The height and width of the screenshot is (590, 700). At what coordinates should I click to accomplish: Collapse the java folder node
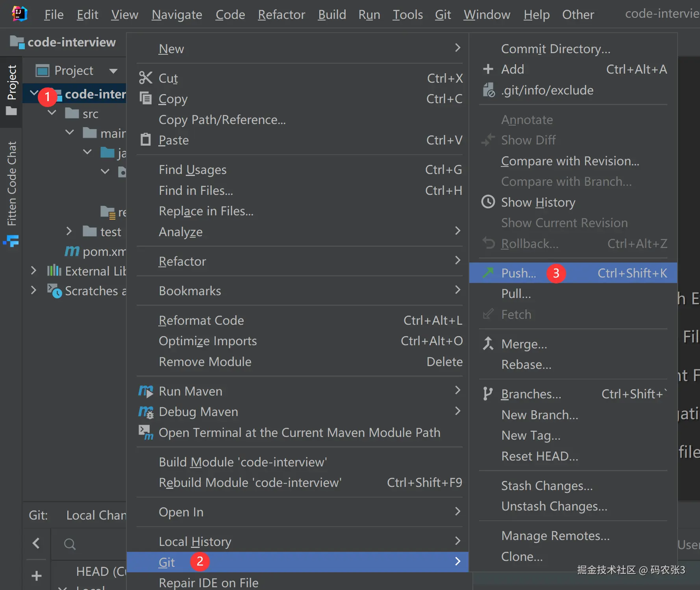(87, 152)
